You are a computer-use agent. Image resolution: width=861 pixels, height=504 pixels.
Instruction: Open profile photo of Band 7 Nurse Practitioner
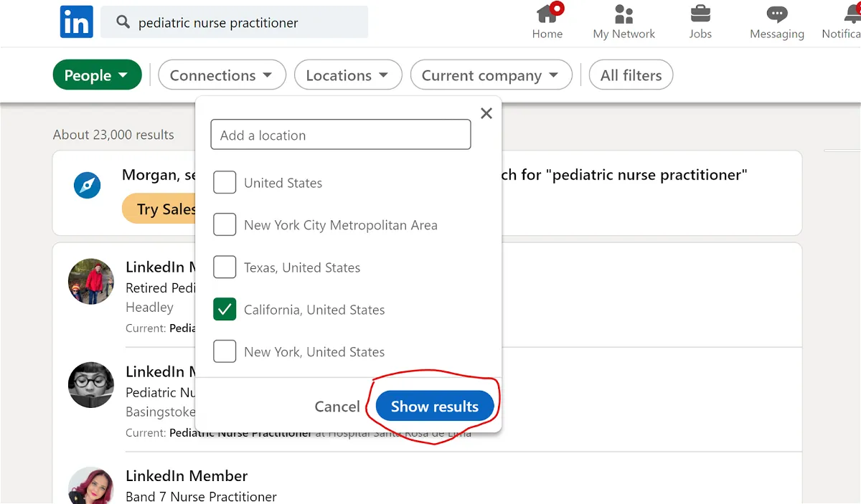[x=91, y=485]
